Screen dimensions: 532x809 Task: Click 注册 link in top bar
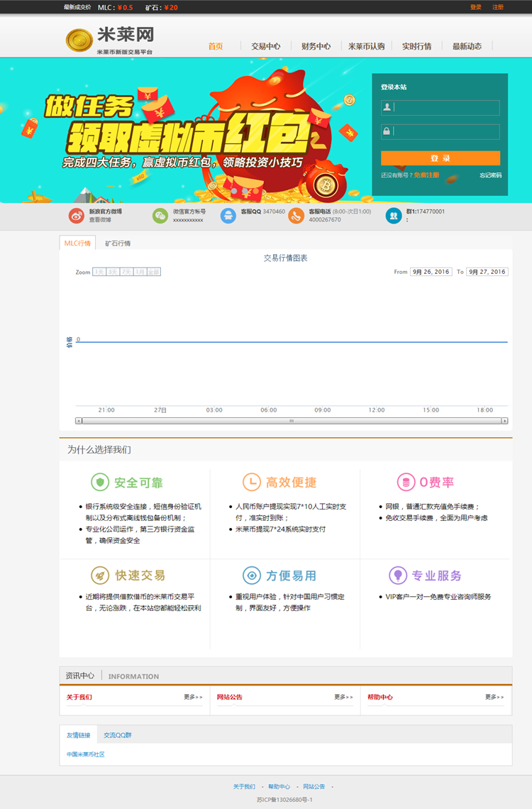498,7
